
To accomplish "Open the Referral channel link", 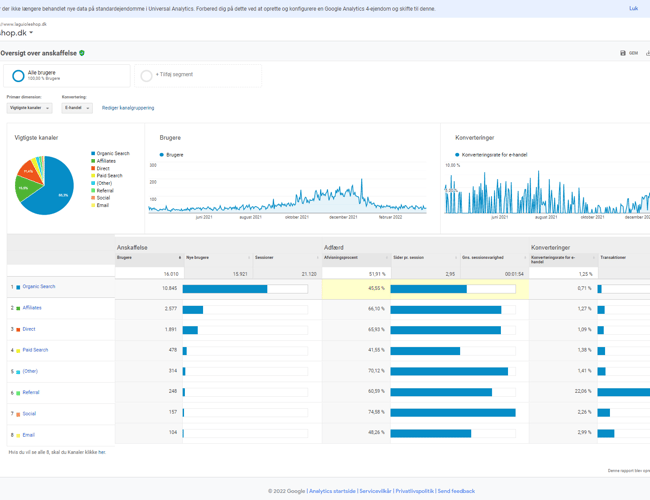I will pyautogui.click(x=31, y=392).
